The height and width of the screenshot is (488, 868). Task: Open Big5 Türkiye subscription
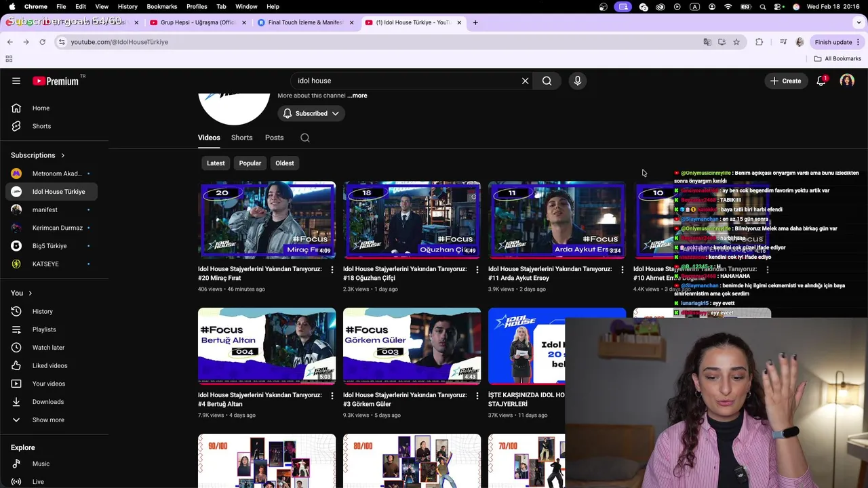coord(52,246)
